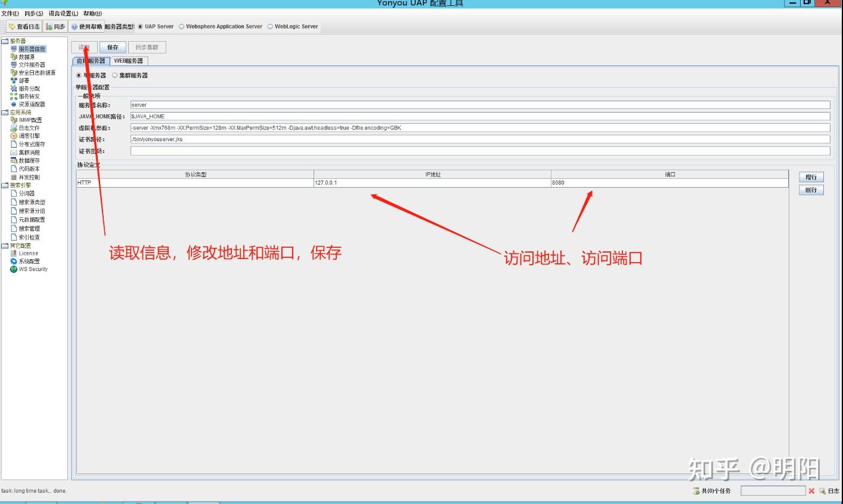Click the 同步集群 button
The height and width of the screenshot is (504, 843).
coord(147,47)
